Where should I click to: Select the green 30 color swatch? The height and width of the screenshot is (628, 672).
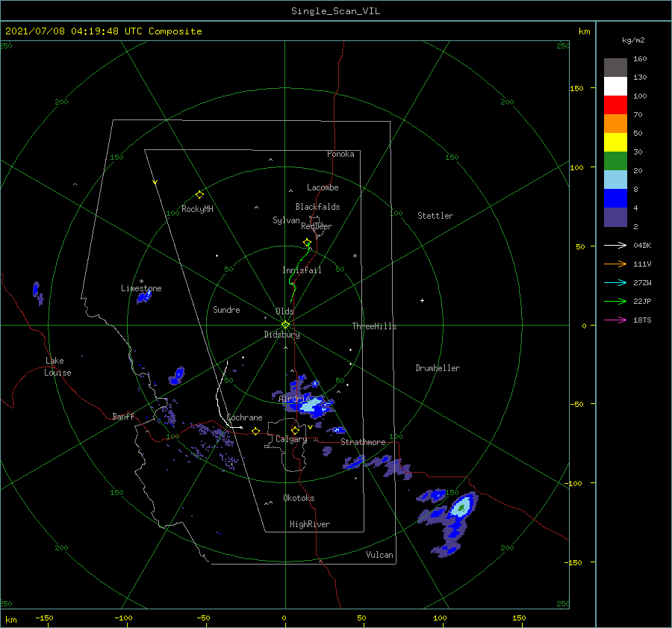(615, 161)
